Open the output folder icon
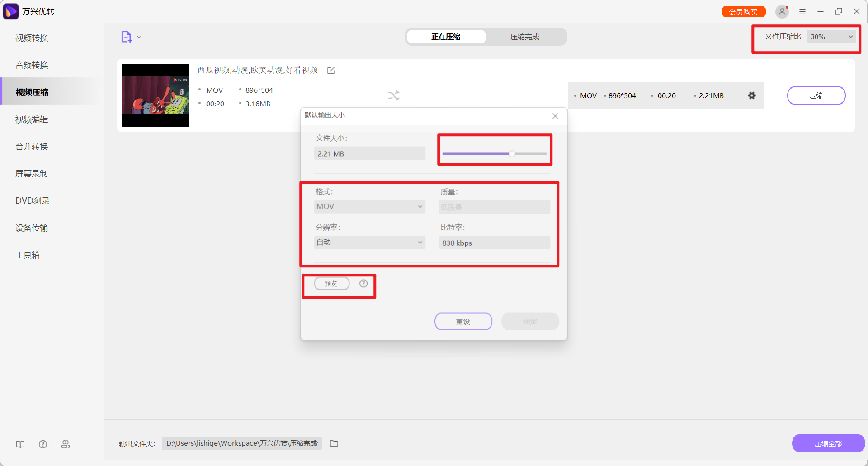The width and height of the screenshot is (868, 466). pos(334,443)
